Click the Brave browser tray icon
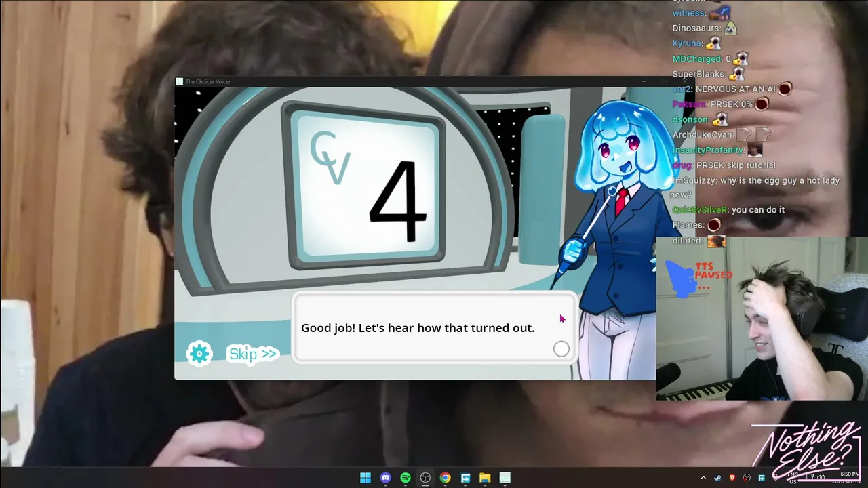 click(732, 478)
